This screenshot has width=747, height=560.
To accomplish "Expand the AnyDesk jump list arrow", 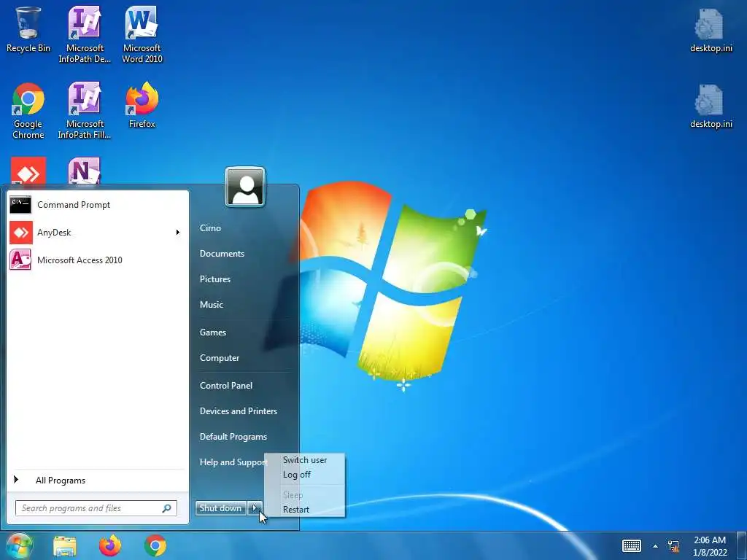I will (x=178, y=233).
